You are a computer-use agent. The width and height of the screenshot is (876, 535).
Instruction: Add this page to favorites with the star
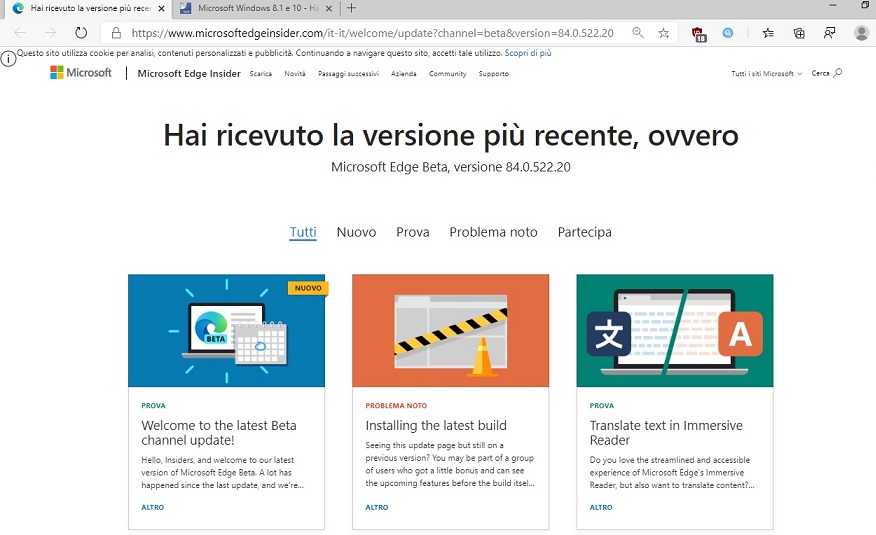point(664,33)
